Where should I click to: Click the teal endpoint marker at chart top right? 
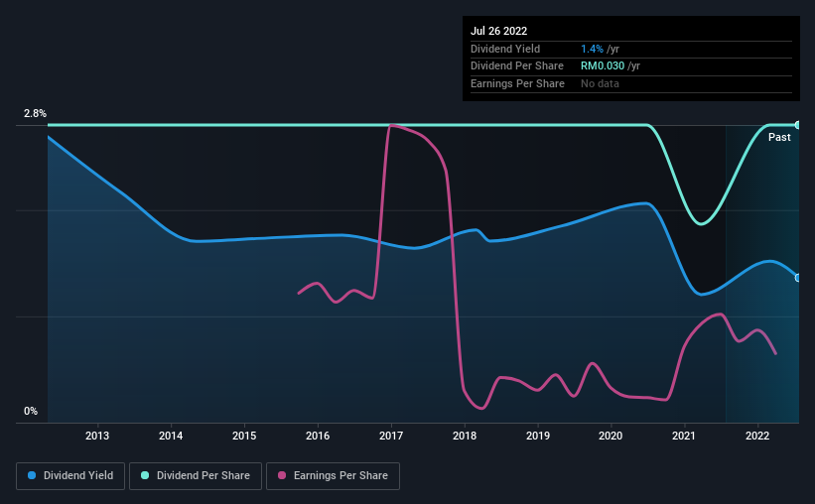(x=797, y=125)
